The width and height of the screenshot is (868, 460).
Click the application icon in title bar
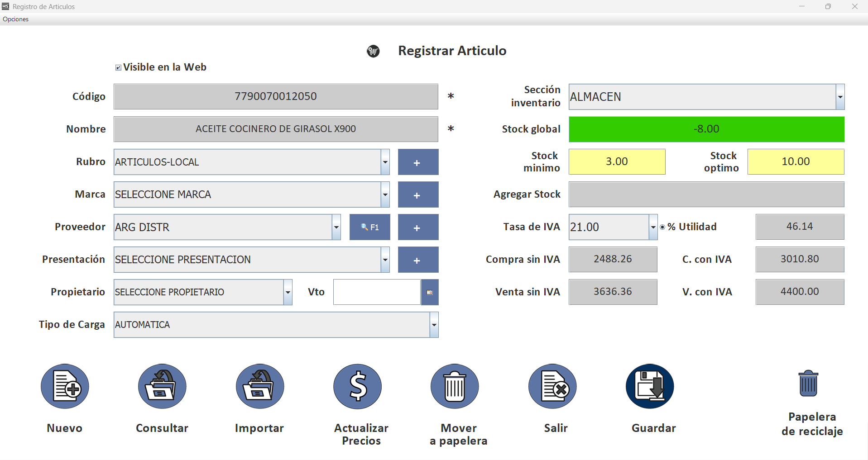tap(5, 6)
